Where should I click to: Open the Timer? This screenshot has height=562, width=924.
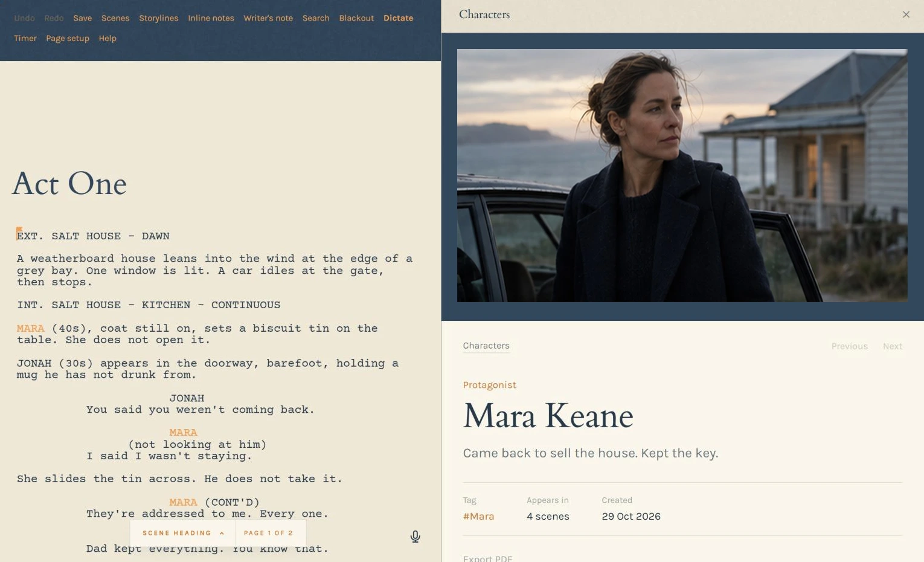(x=25, y=38)
